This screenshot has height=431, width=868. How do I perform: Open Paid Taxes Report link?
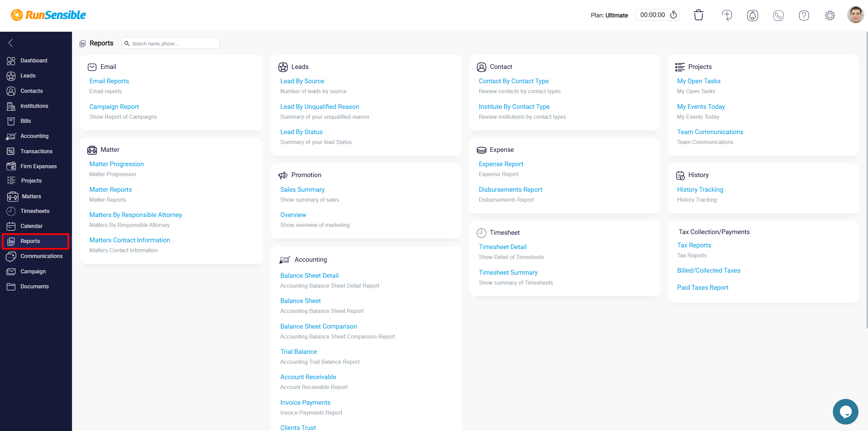pyautogui.click(x=703, y=288)
